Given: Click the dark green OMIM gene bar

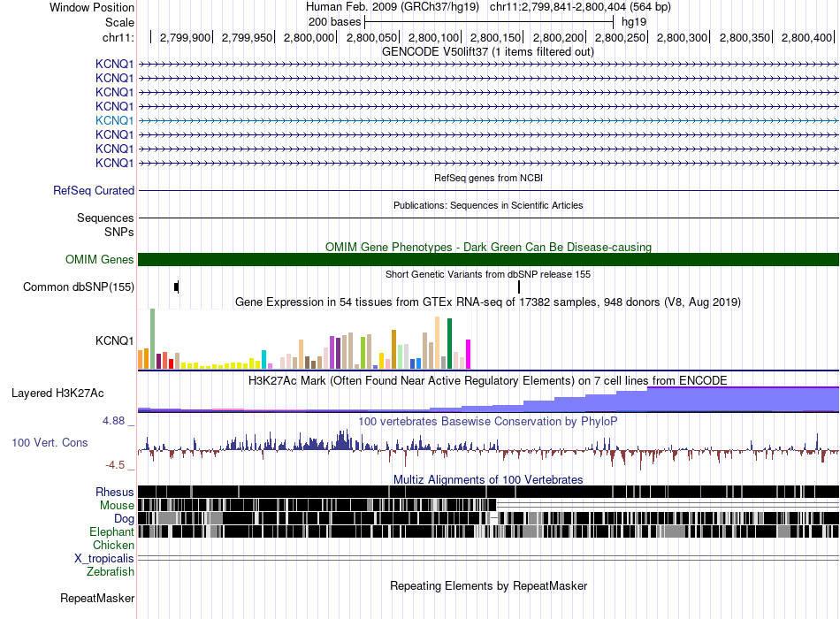Looking at the screenshot, I should 489,259.
